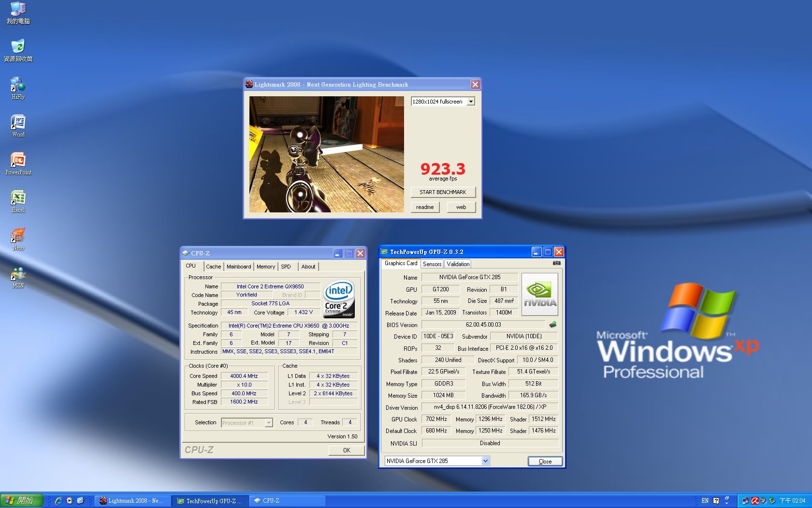The width and height of the screenshot is (812, 508).
Task: Switch to the Memory tab in CPU-Z
Action: pos(266,267)
